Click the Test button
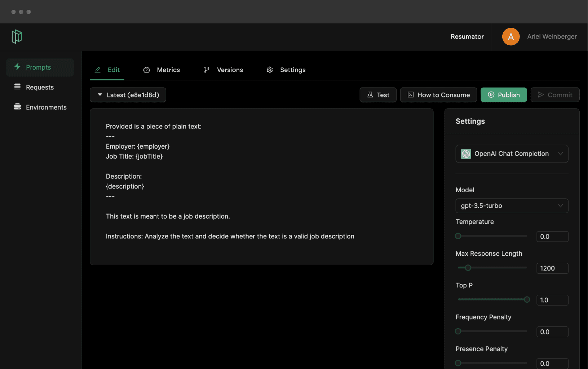Viewport: 588px width, 369px height. [378, 95]
